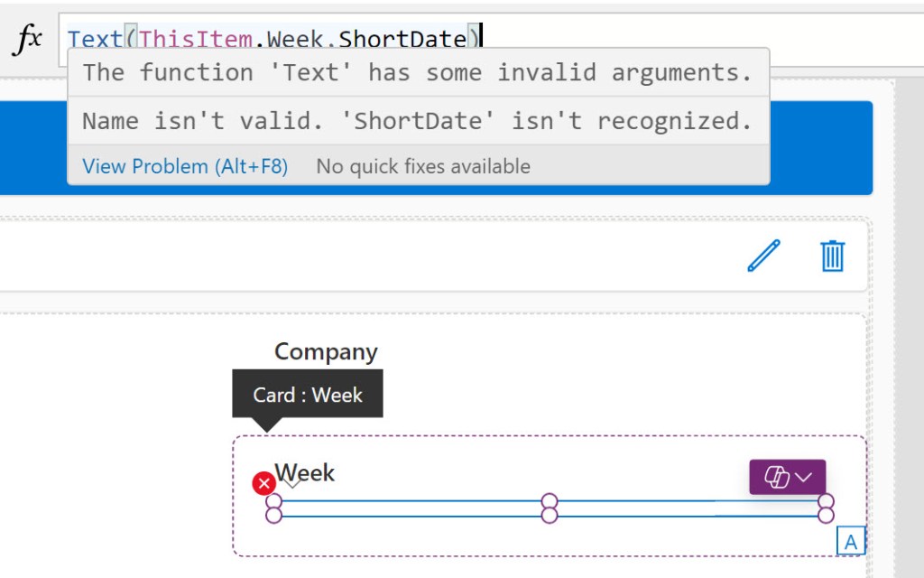Click the 'Text' function name in formula

coord(95,40)
